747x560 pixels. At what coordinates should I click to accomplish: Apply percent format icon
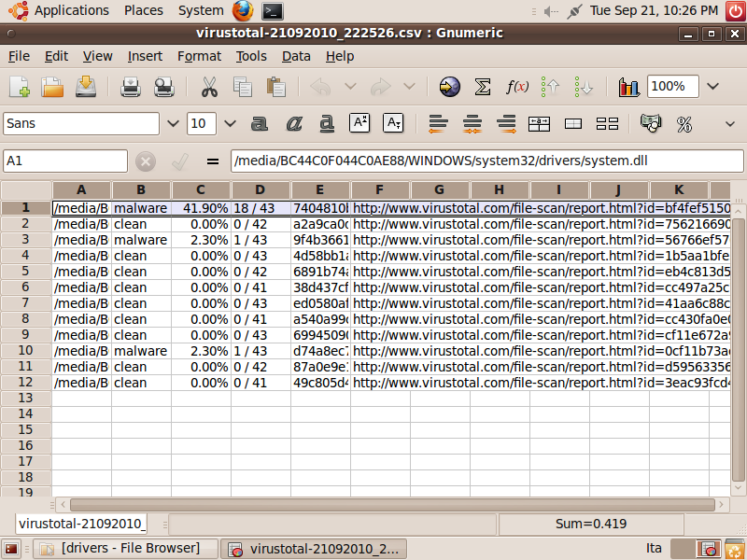[x=684, y=124]
